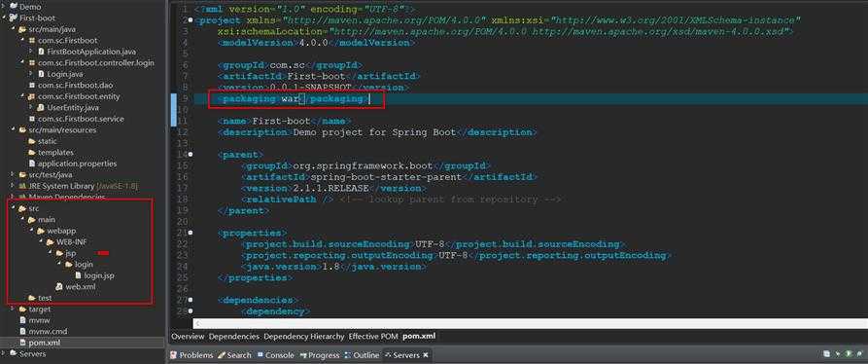Image resolution: width=868 pixels, height=364 pixels.
Task: Fold the properties element at line 21
Action: (191, 233)
